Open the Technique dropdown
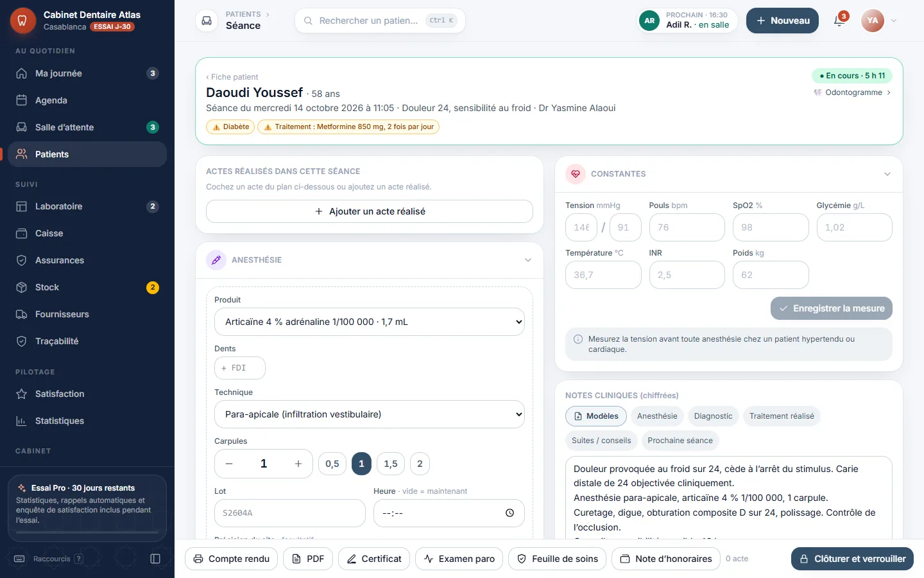Screen dimensions: 924x578 pos(370,414)
